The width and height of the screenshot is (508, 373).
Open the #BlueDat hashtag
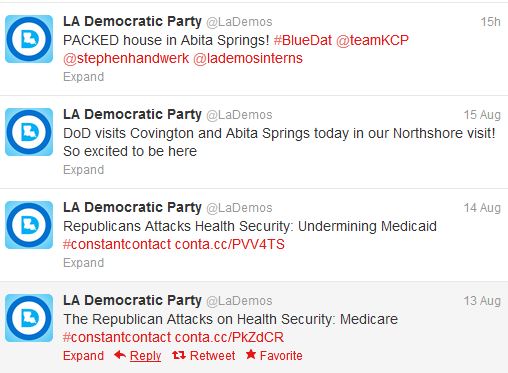303,40
